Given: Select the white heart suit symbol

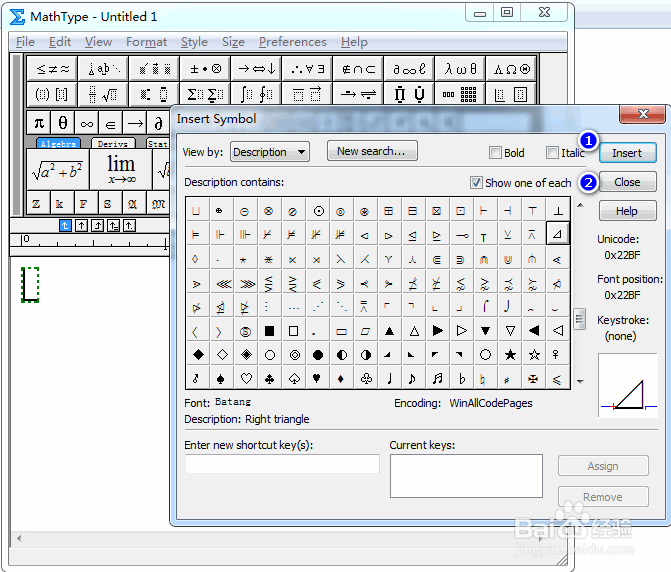Looking at the screenshot, I should tap(246, 379).
